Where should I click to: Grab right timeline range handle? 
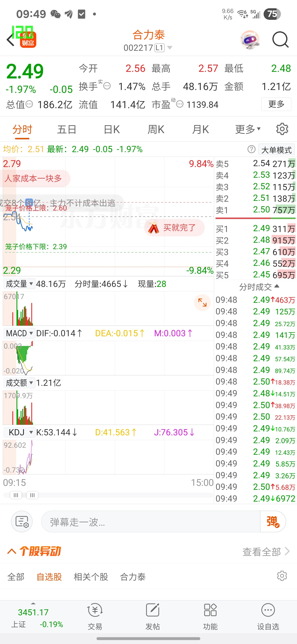click(32, 495)
